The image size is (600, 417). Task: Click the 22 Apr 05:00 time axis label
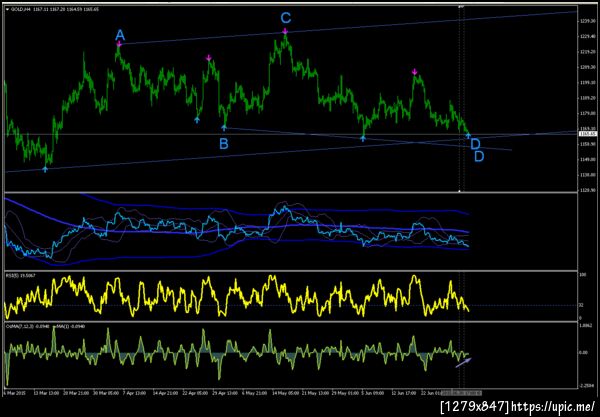pyautogui.click(x=196, y=393)
